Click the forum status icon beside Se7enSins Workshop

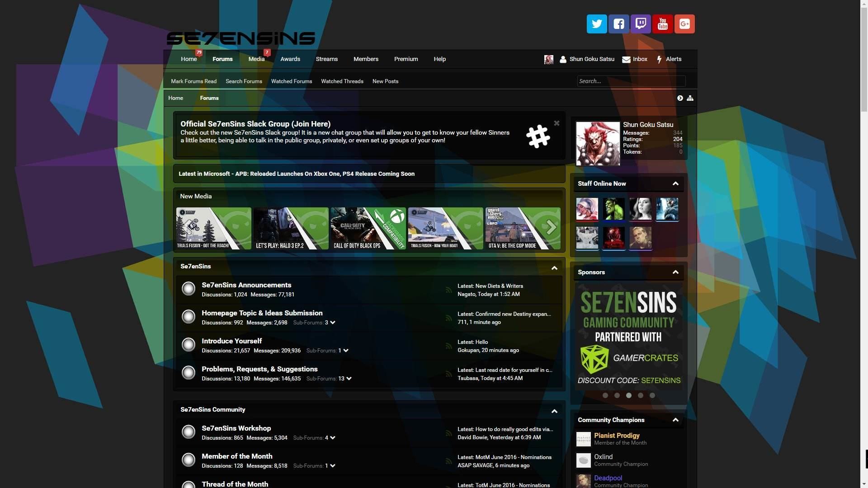tap(189, 432)
